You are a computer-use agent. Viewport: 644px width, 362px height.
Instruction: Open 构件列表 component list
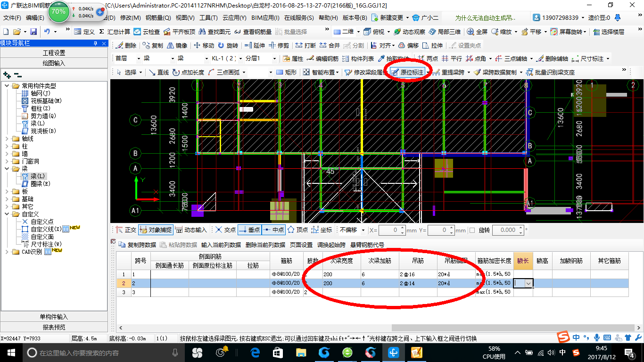click(x=358, y=59)
